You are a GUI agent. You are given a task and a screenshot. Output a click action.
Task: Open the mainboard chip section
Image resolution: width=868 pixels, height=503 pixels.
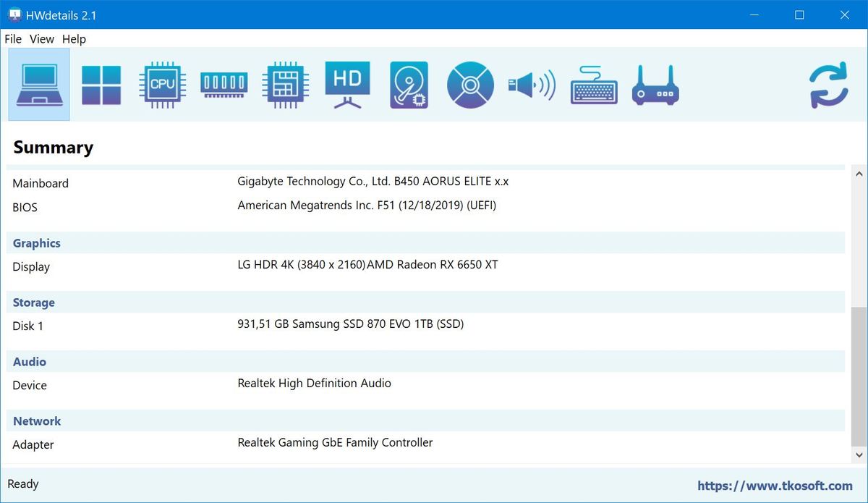coord(286,85)
